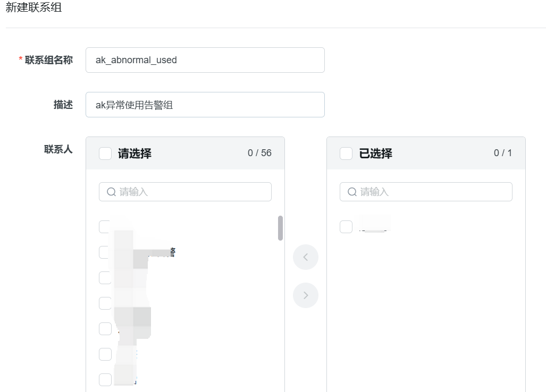
Task: Click into the 描述 text field
Action: [205, 105]
